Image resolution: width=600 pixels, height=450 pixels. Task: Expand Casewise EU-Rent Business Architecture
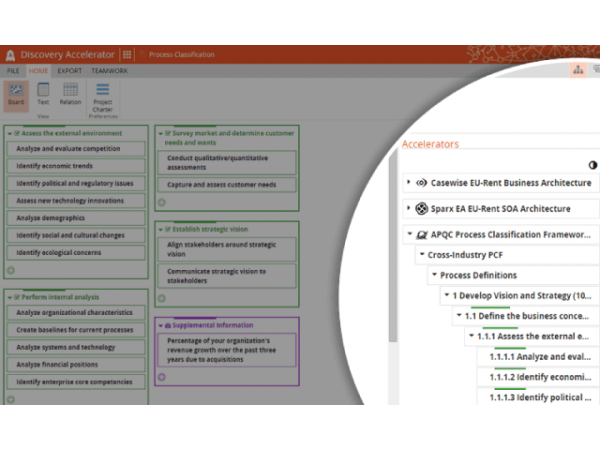pos(408,183)
